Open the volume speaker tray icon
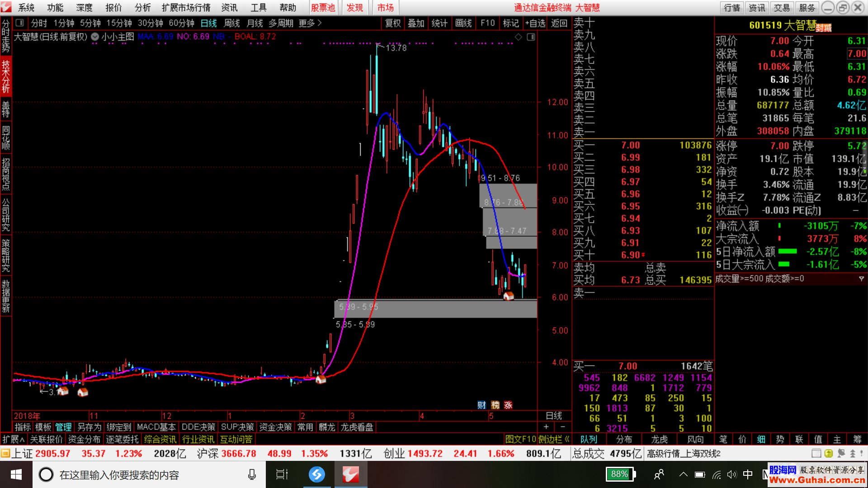Screen dimensions: 868x488 pos(731,474)
